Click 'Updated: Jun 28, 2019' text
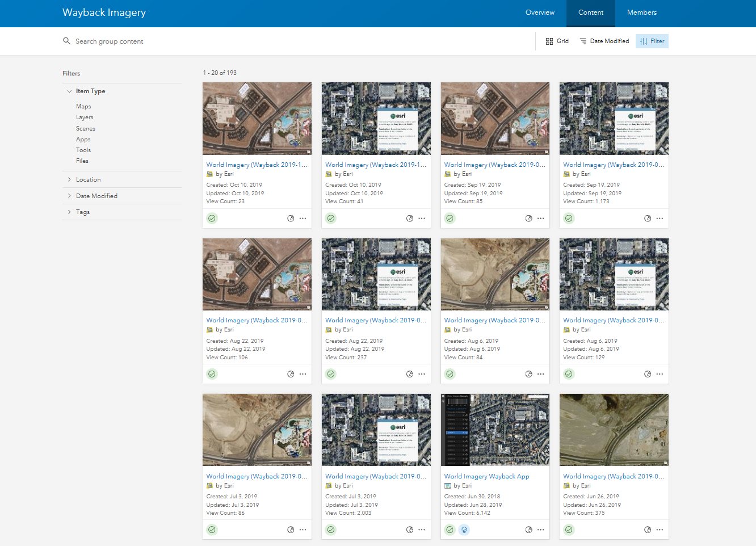 point(473,505)
